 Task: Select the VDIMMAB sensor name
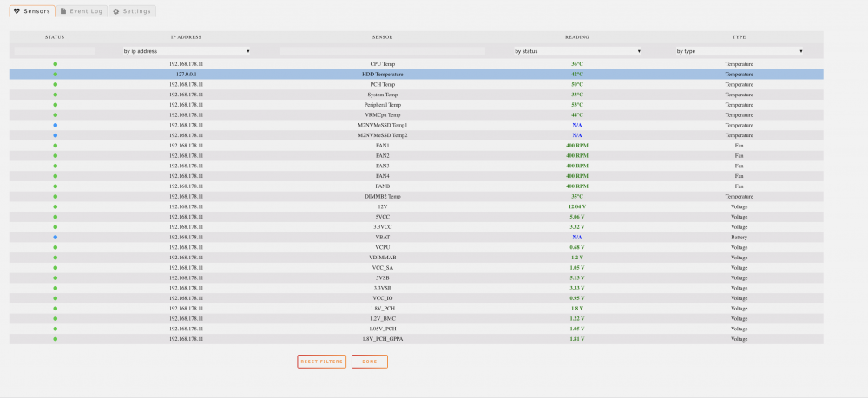click(x=382, y=258)
